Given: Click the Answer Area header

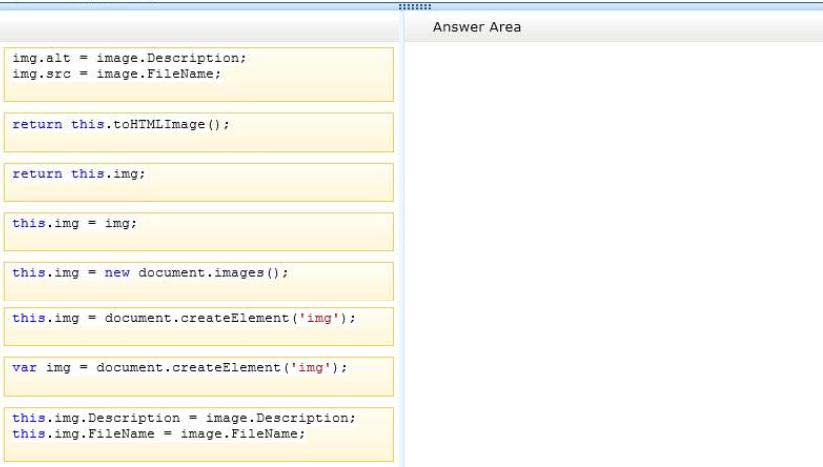Looking at the screenshot, I should pyautogui.click(x=477, y=27).
